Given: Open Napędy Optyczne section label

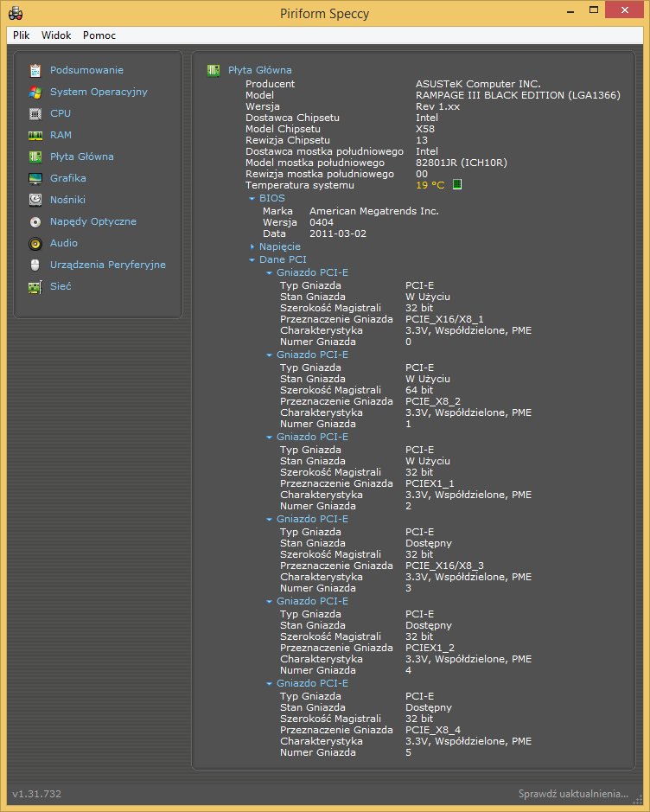Looking at the screenshot, I should pyautogui.click(x=93, y=221).
